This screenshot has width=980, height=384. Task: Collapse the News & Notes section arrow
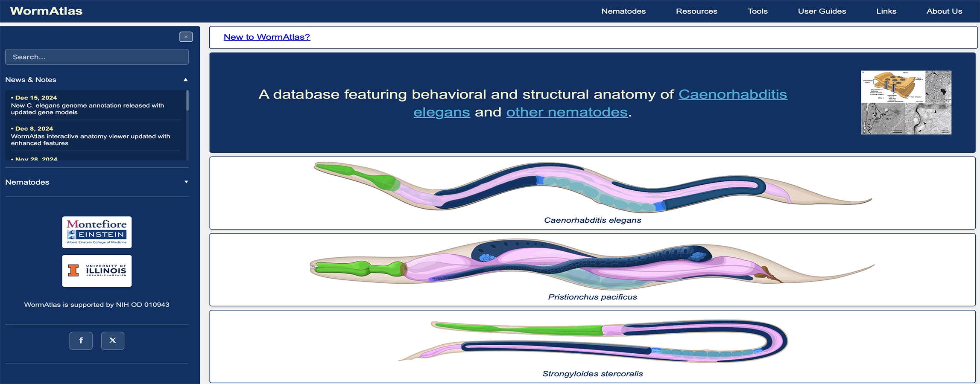(186, 80)
